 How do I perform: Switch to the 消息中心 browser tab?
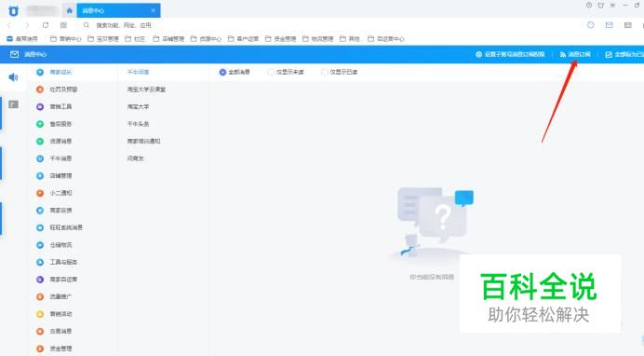pyautogui.click(x=119, y=10)
